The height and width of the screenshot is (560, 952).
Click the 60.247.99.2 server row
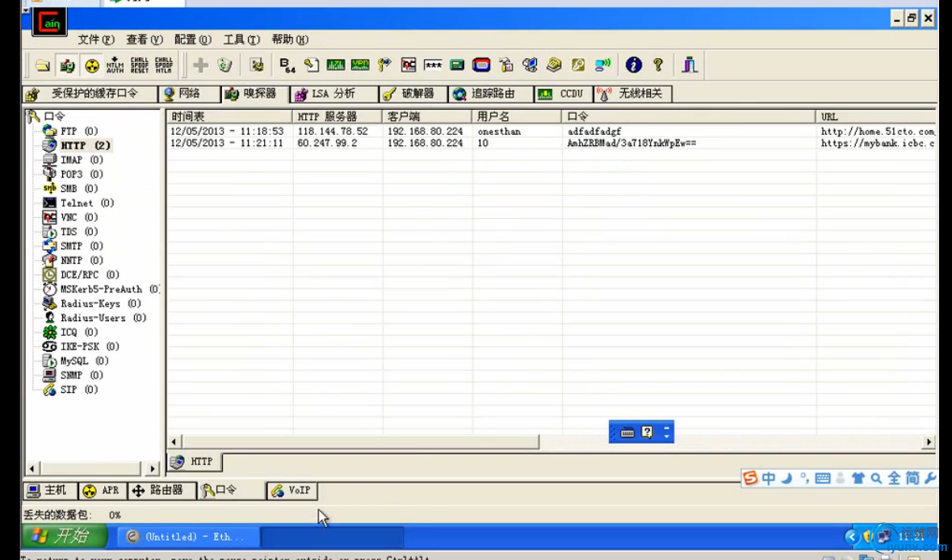(x=551, y=143)
